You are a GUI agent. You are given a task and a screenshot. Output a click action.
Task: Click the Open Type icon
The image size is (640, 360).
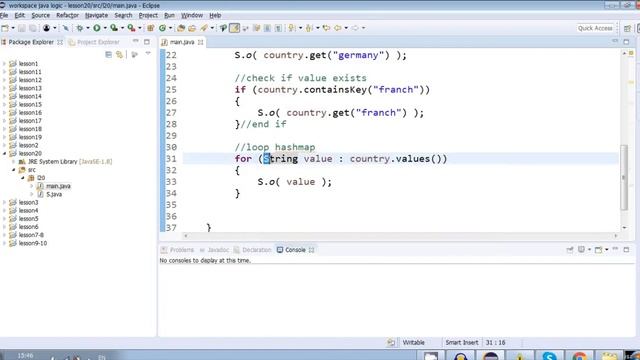pos(181,28)
